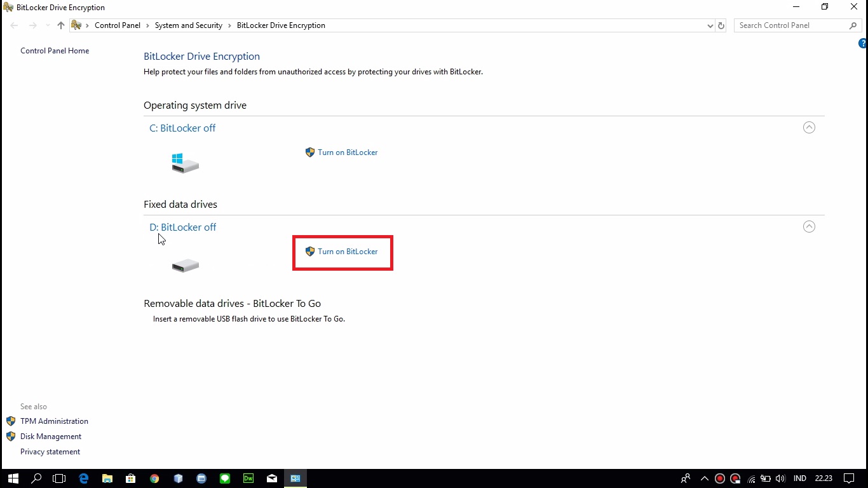The image size is (868, 488).
Task: Open the LINE chat app on taskbar
Action: (x=225, y=478)
